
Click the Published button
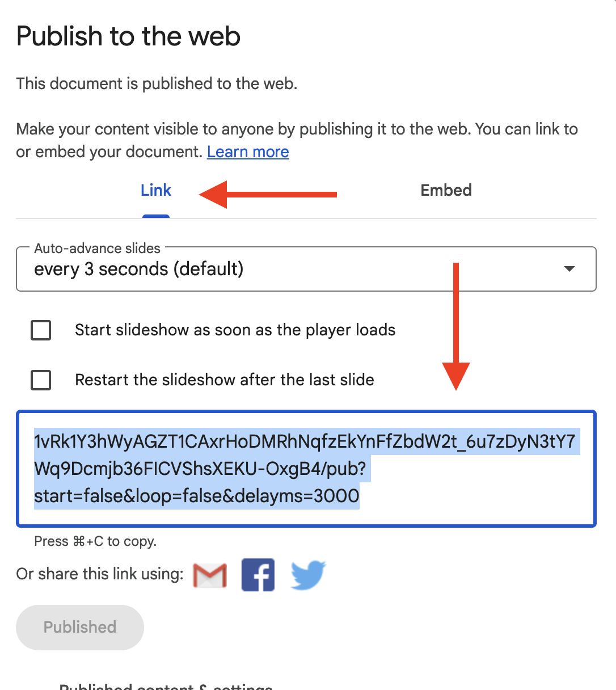point(79,627)
